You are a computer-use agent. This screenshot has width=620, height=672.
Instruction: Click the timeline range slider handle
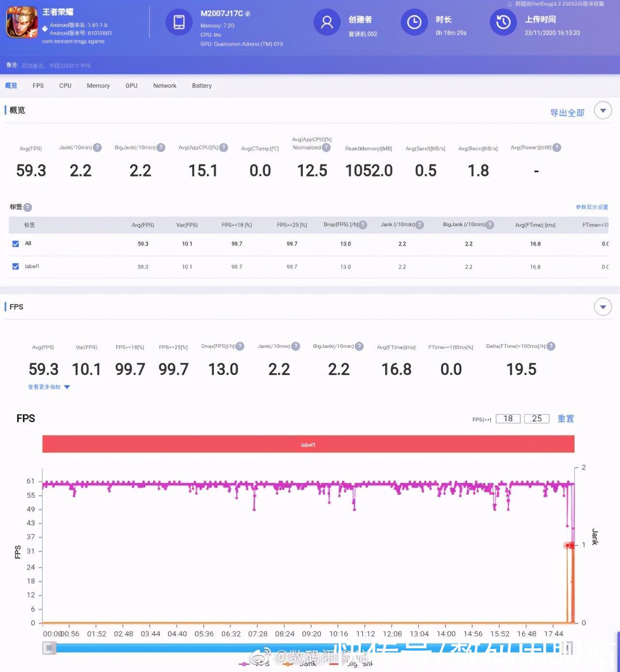click(49, 648)
